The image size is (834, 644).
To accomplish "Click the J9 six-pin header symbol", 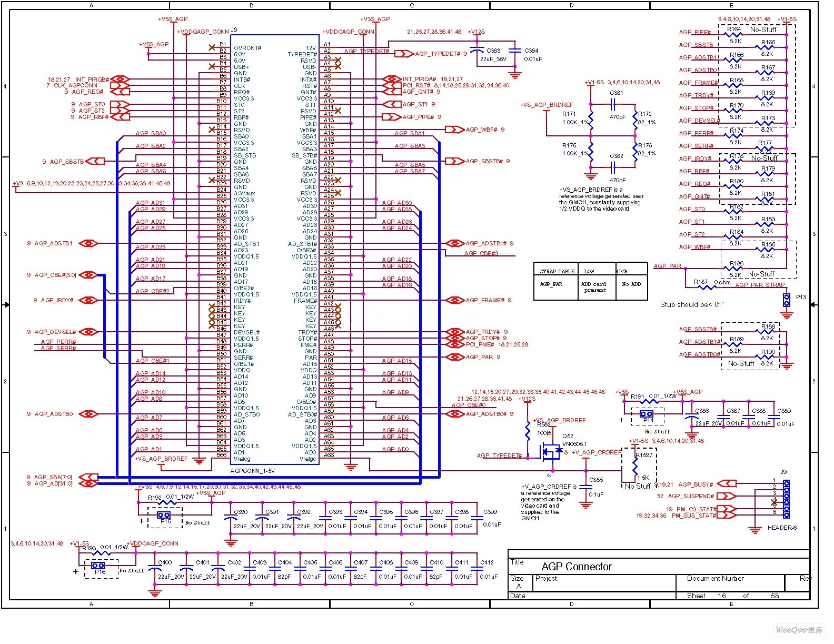I will click(786, 499).
